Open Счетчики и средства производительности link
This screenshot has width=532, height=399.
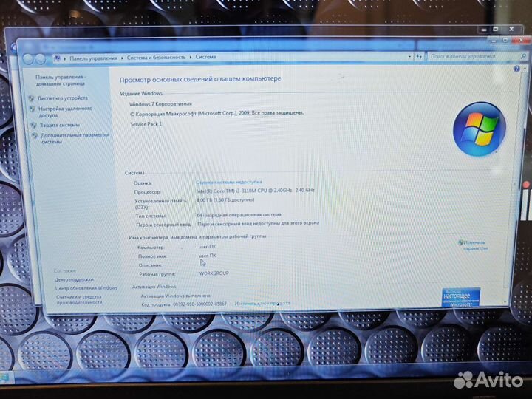[x=79, y=299]
